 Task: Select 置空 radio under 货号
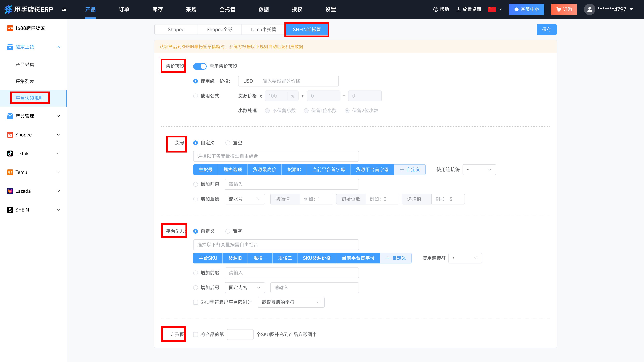tap(228, 143)
